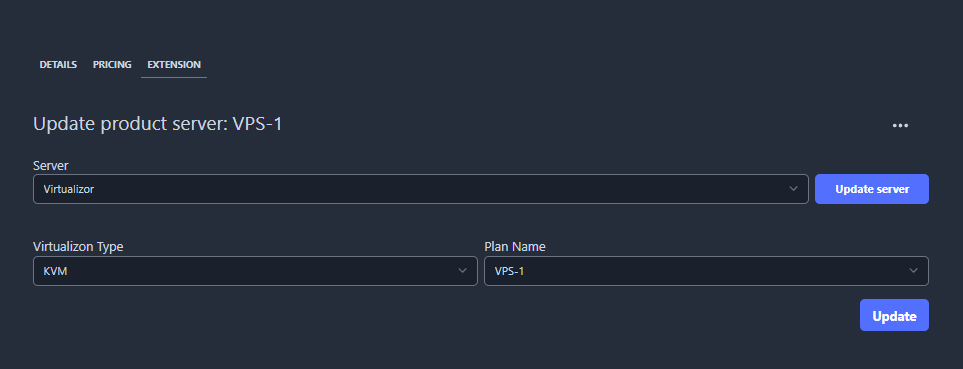This screenshot has width=963, height=369.
Task: Click the Virtualizon Type label
Action: pos(78,247)
